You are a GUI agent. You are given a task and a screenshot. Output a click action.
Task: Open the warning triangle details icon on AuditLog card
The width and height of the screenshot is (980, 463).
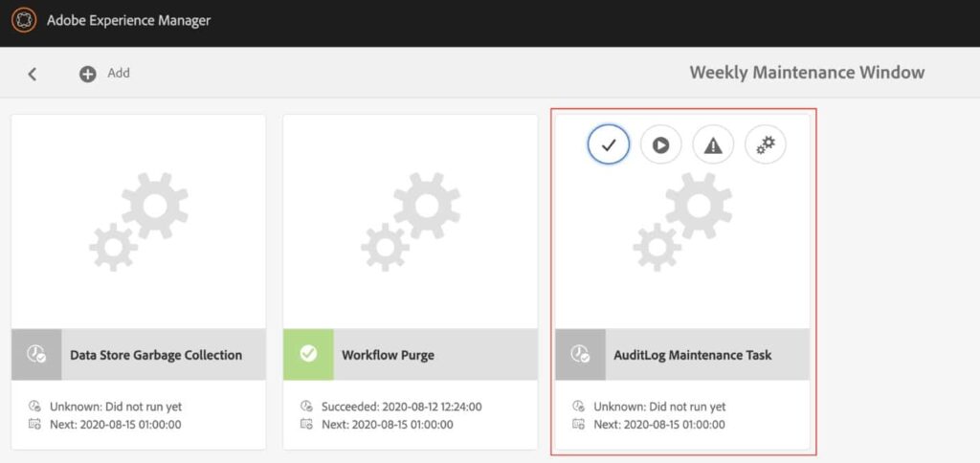point(713,144)
